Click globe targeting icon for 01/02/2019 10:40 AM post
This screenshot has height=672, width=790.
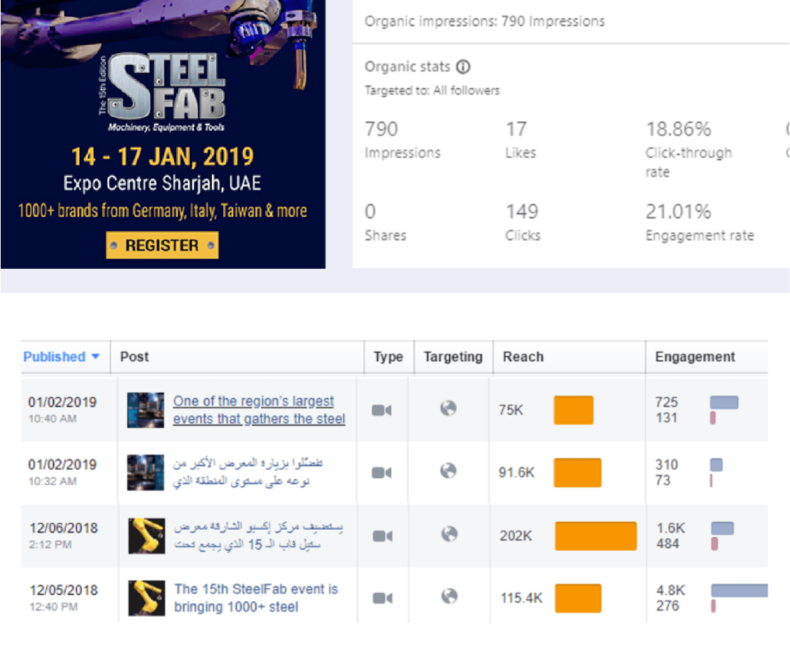(x=448, y=408)
